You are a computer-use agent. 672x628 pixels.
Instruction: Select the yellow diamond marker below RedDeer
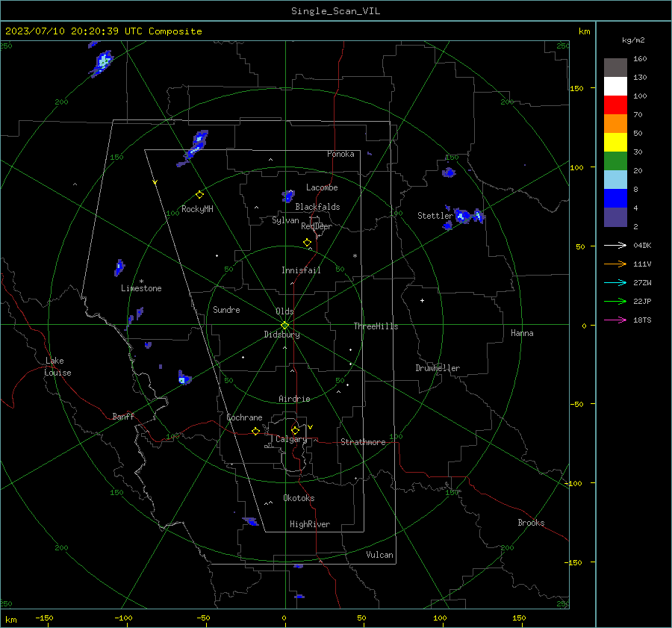point(307,243)
